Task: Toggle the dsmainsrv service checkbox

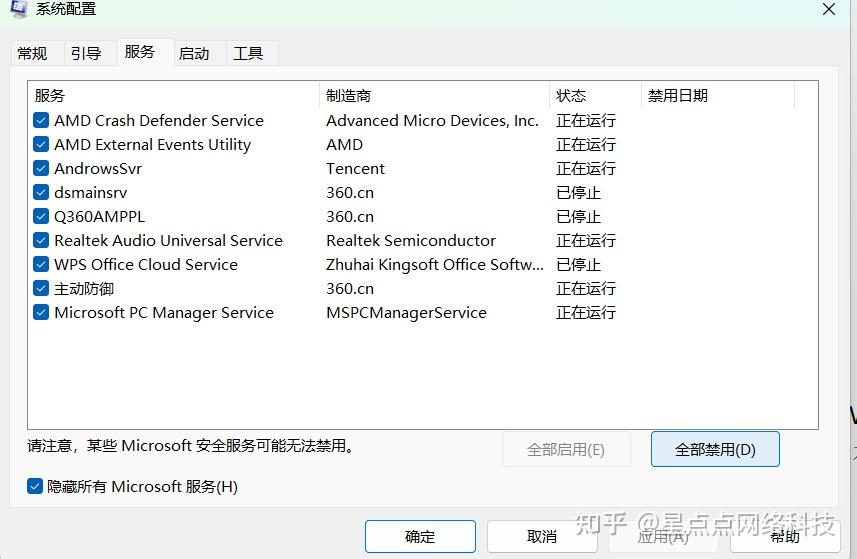Action: pyautogui.click(x=41, y=192)
